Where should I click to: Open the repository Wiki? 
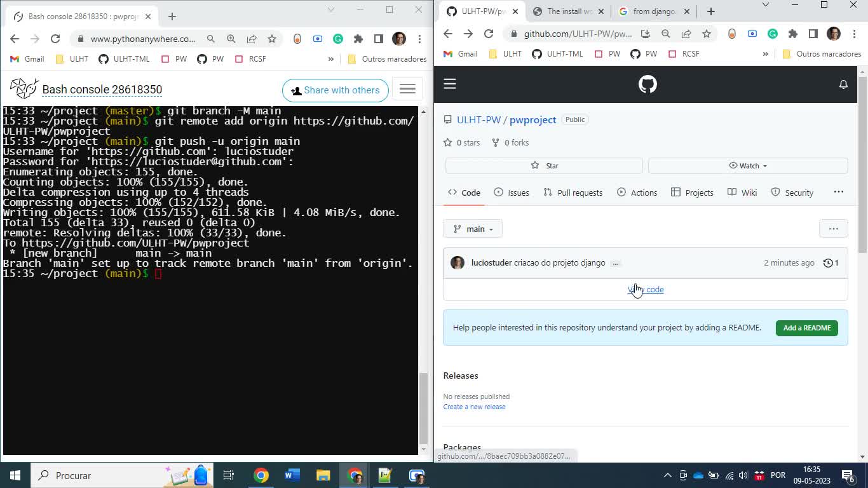pyautogui.click(x=742, y=193)
